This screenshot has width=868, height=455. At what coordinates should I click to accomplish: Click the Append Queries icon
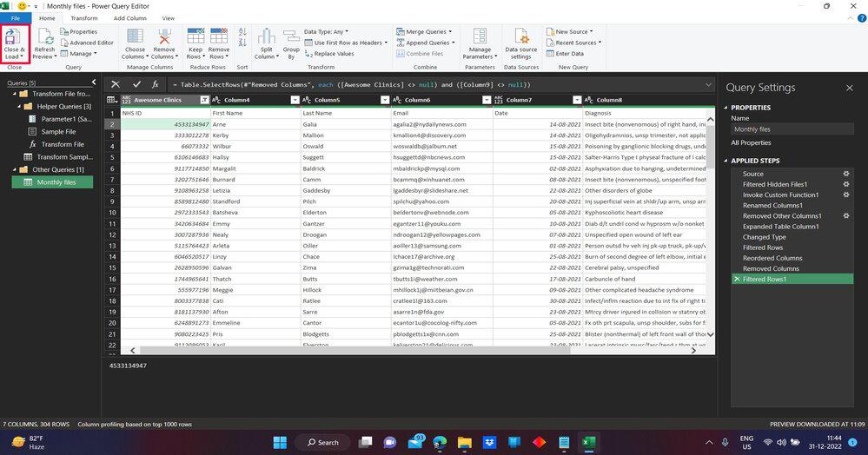[401, 43]
